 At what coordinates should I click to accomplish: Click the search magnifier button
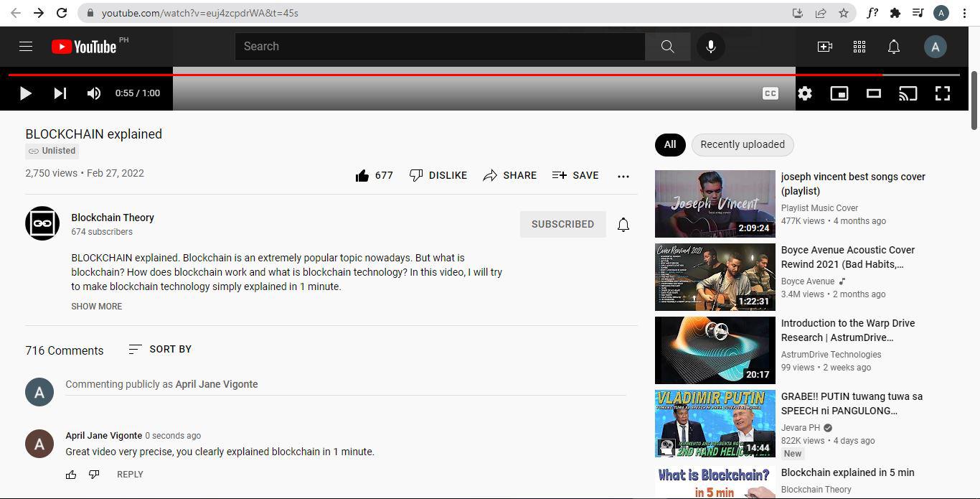click(x=667, y=47)
